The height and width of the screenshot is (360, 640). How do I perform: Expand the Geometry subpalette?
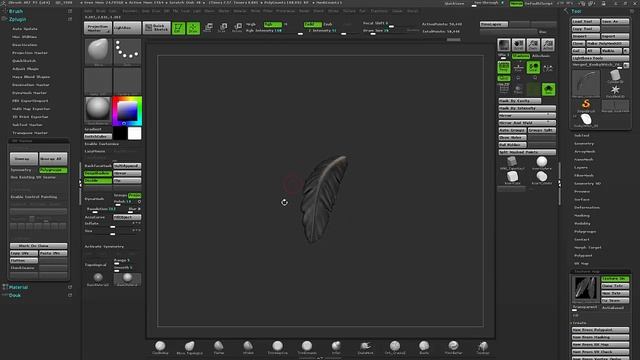pyautogui.click(x=584, y=143)
